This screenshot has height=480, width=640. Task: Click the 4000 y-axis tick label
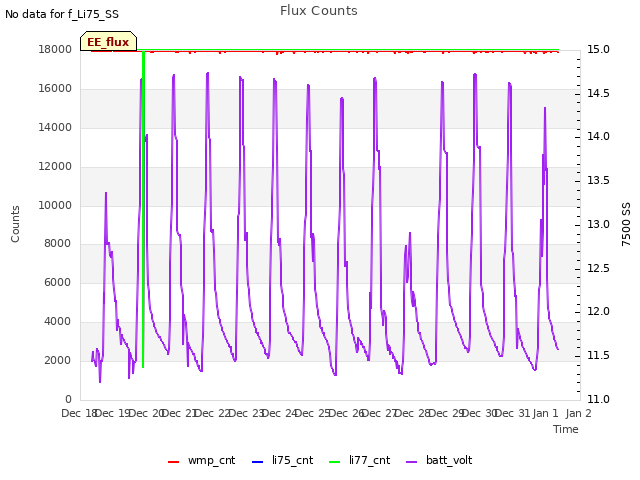coord(58,321)
